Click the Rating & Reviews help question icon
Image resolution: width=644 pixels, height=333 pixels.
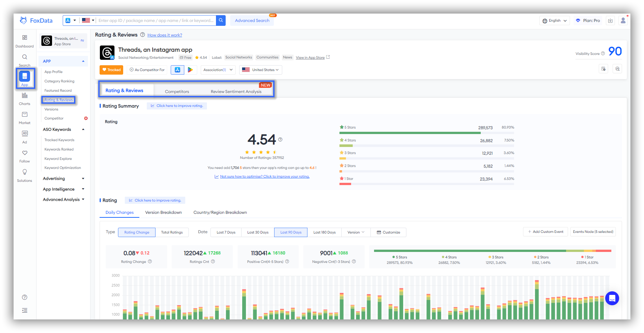pyautogui.click(x=142, y=35)
